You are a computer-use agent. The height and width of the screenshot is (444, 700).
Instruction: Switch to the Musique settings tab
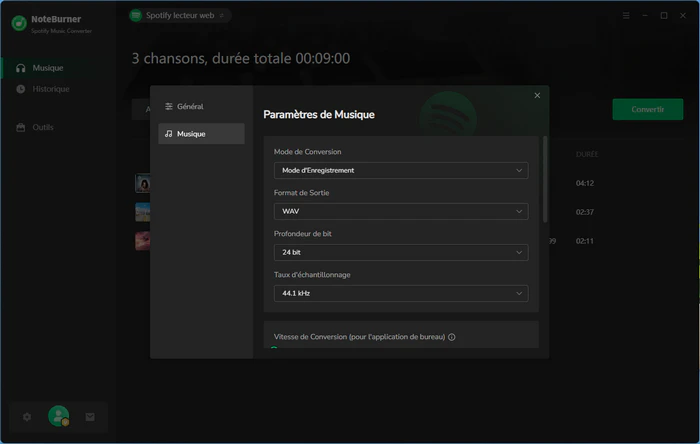coord(201,133)
